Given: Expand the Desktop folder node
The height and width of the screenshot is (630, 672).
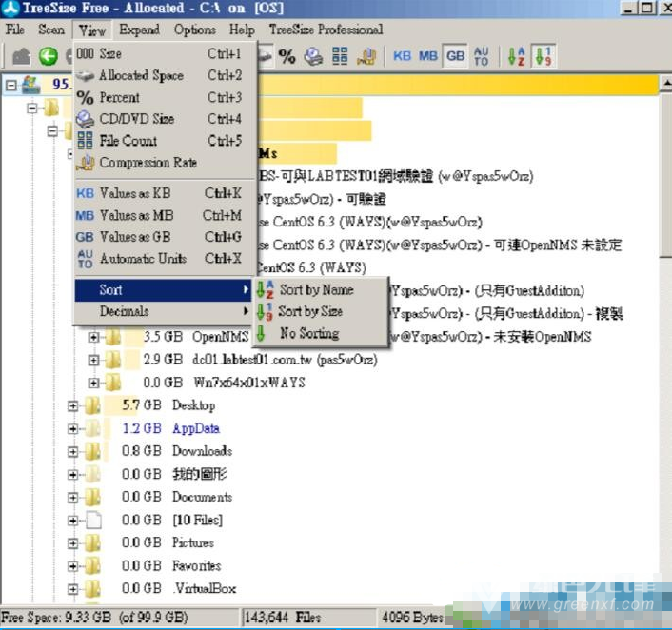Looking at the screenshot, I should pyautogui.click(x=73, y=405).
